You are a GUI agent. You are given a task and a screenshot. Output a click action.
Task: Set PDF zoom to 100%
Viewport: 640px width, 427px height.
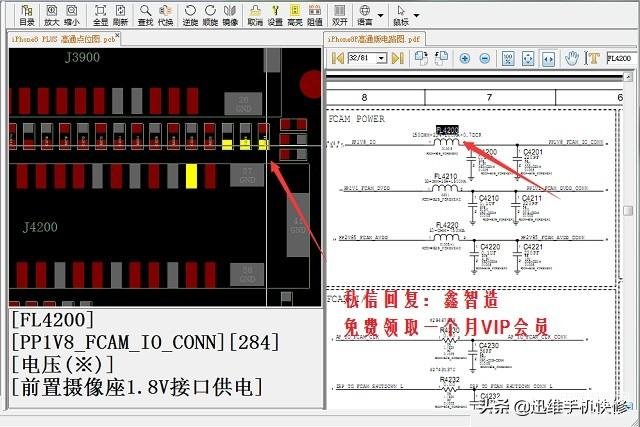508,59
